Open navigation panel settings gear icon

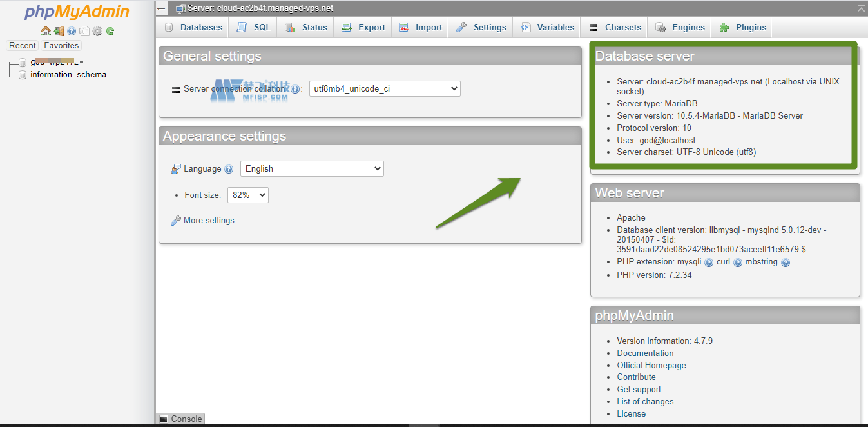click(x=97, y=31)
